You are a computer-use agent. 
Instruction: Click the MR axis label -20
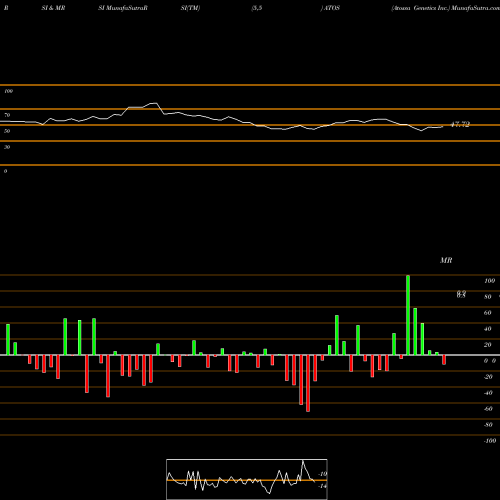point(488,377)
